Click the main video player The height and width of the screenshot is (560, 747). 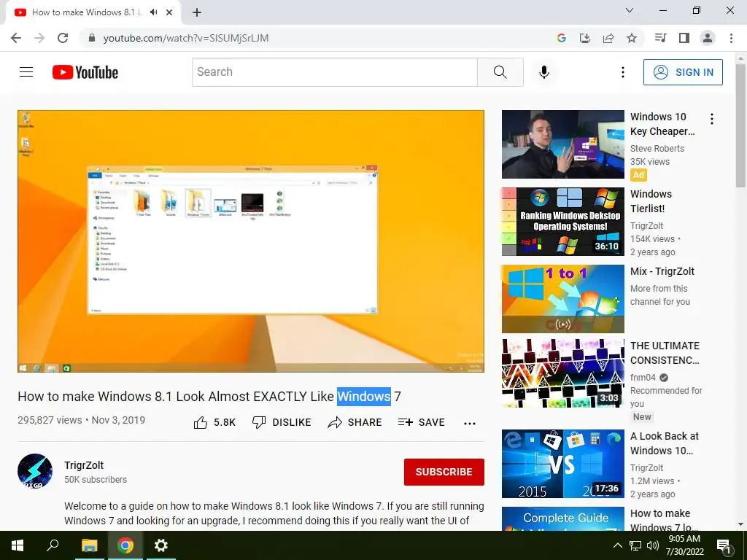click(251, 241)
